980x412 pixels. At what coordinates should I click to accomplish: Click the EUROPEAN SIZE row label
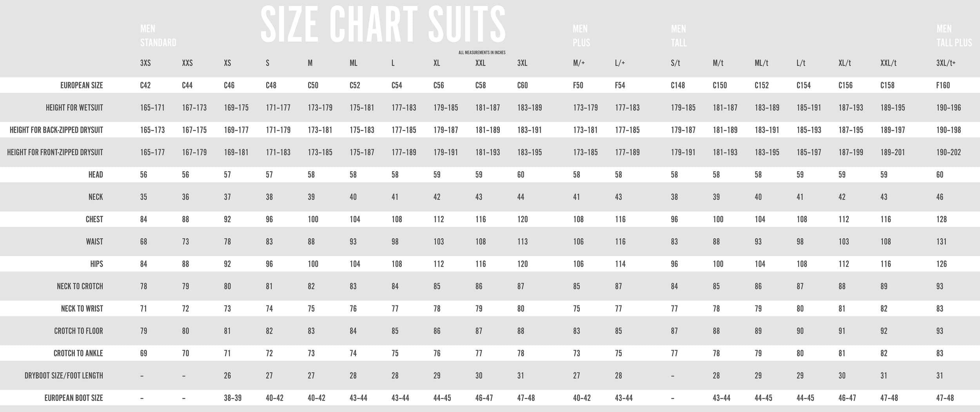point(82,85)
